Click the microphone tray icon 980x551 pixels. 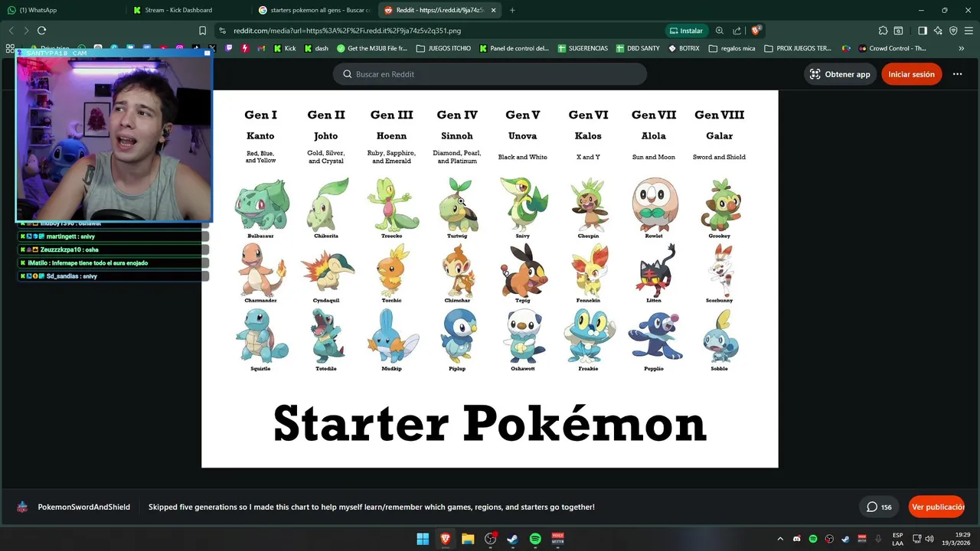(x=878, y=539)
